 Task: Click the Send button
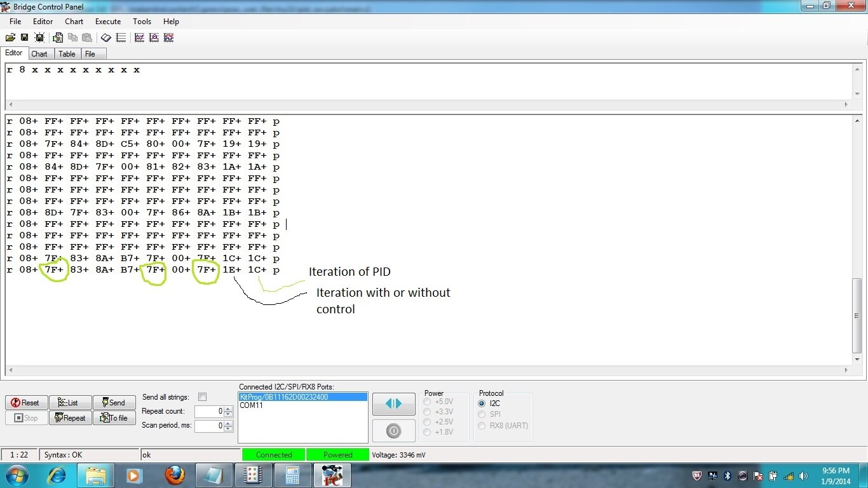tap(114, 403)
